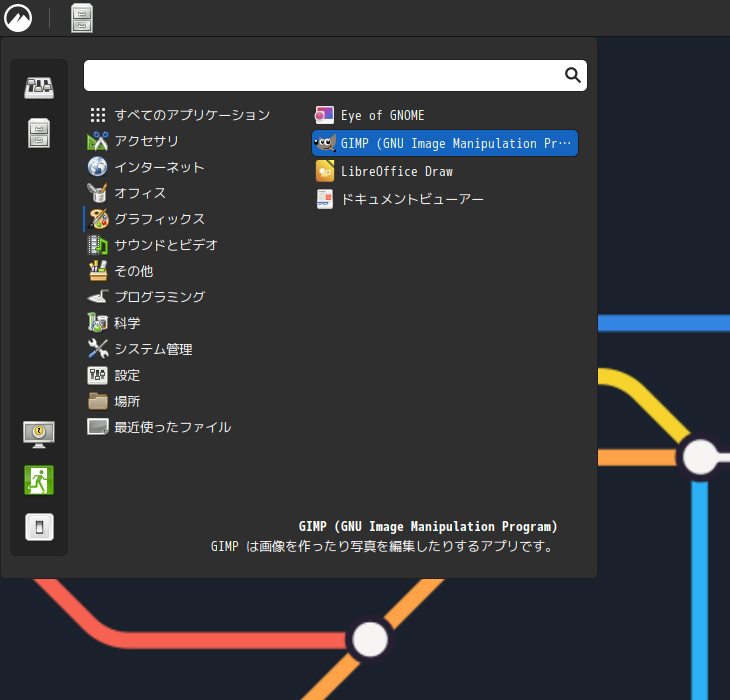Shut down with the power switch icon
The width and height of the screenshot is (730, 700).
[x=39, y=527]
